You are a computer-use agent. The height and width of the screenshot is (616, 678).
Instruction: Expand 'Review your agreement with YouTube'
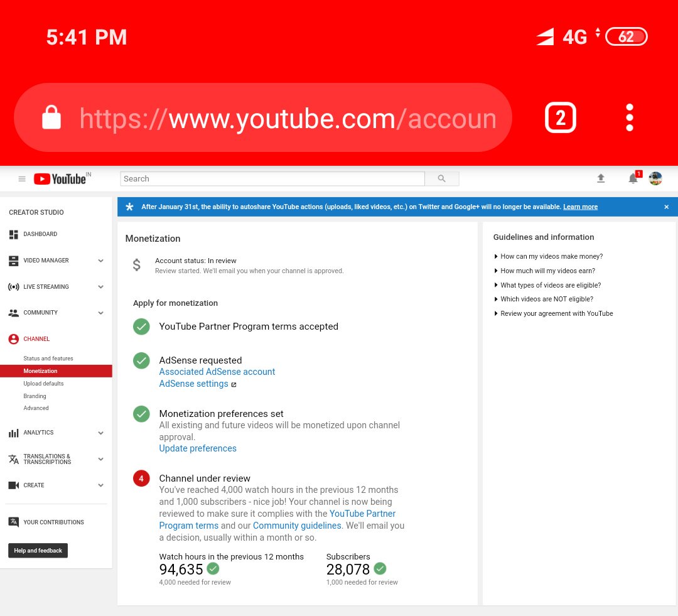[x=554, y=313]
